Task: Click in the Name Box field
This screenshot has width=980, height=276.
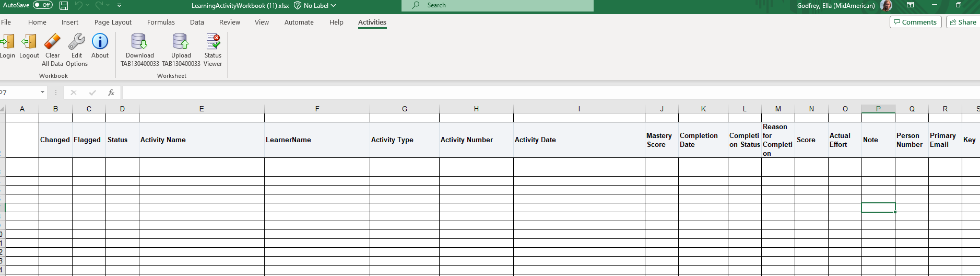Action: [x=20, y=93]
